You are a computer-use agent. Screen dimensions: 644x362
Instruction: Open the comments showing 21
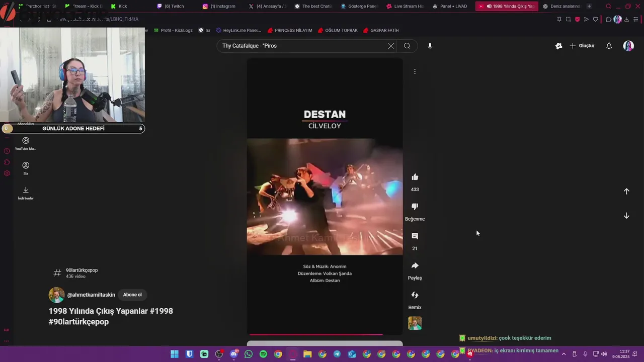[x=415, y=236]
